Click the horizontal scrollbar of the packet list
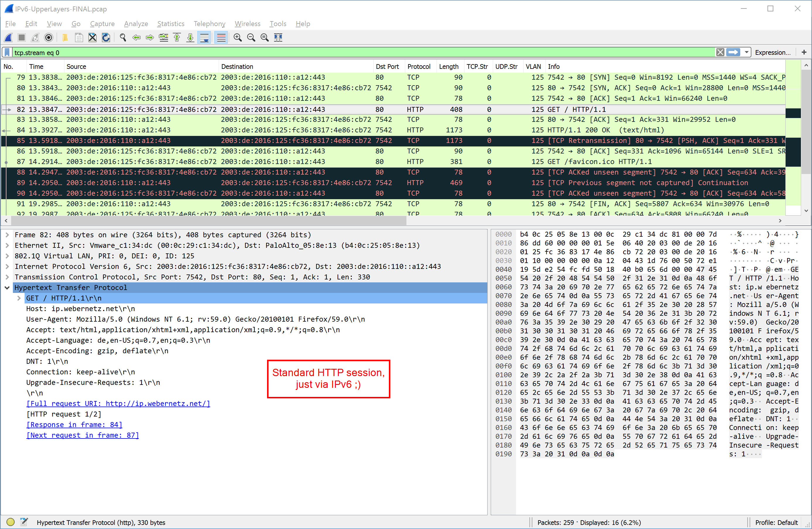812x529 pixels. [208, 221]
